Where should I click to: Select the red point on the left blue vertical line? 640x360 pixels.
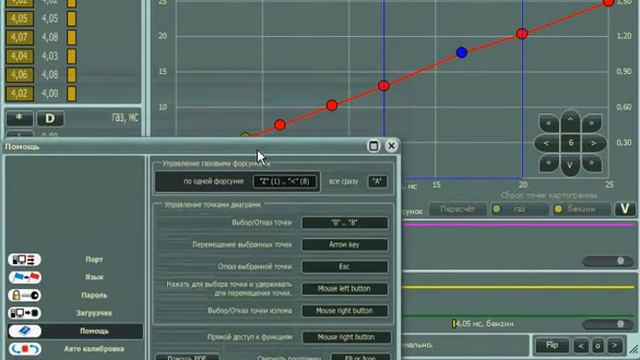(x=383, y=86)
